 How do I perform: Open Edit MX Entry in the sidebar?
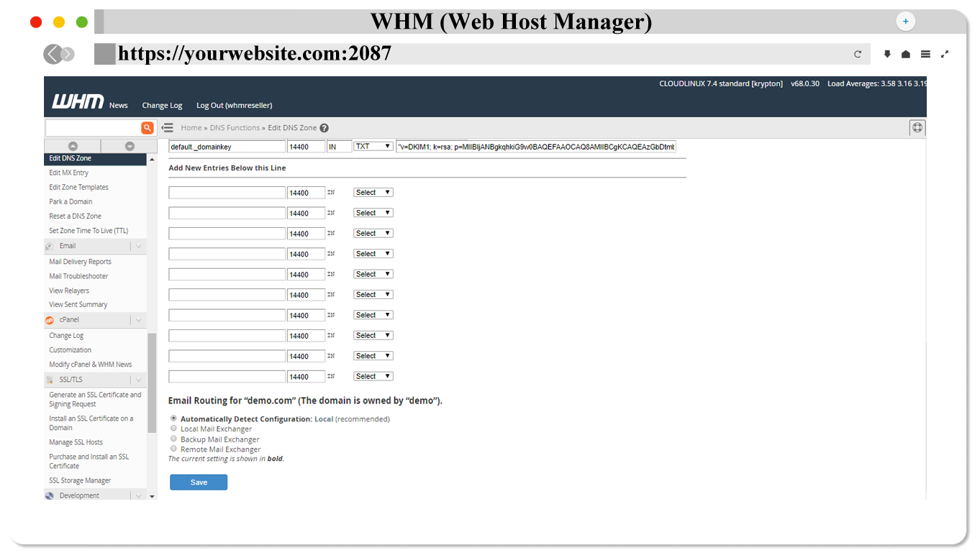68,173
